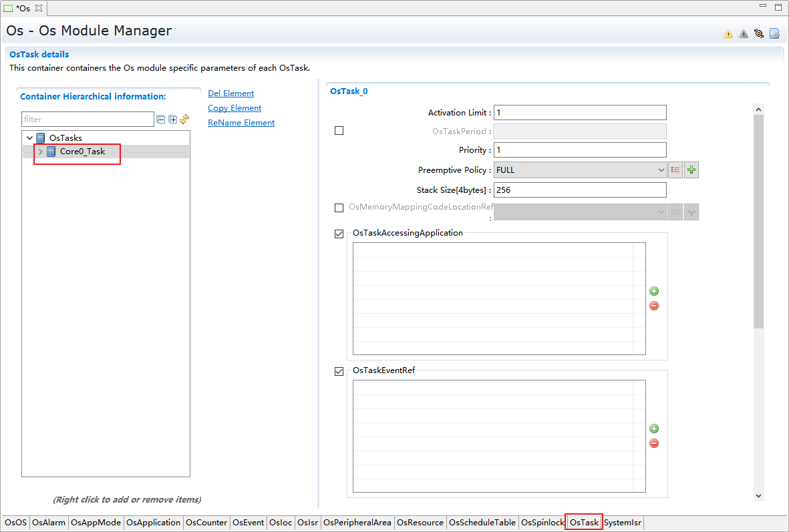Collapse the OsTasks tree node
The height and width of the screenshot is (532, 789).
click(29, 138)
